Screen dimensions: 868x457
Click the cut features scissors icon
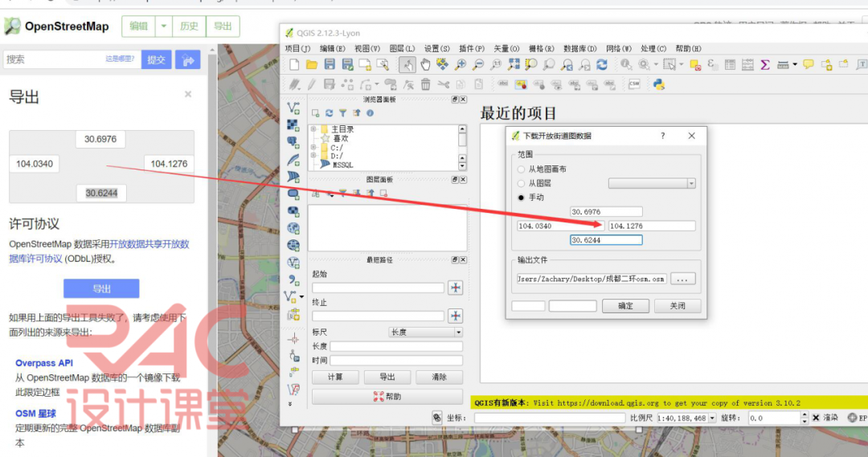[444, 84]
